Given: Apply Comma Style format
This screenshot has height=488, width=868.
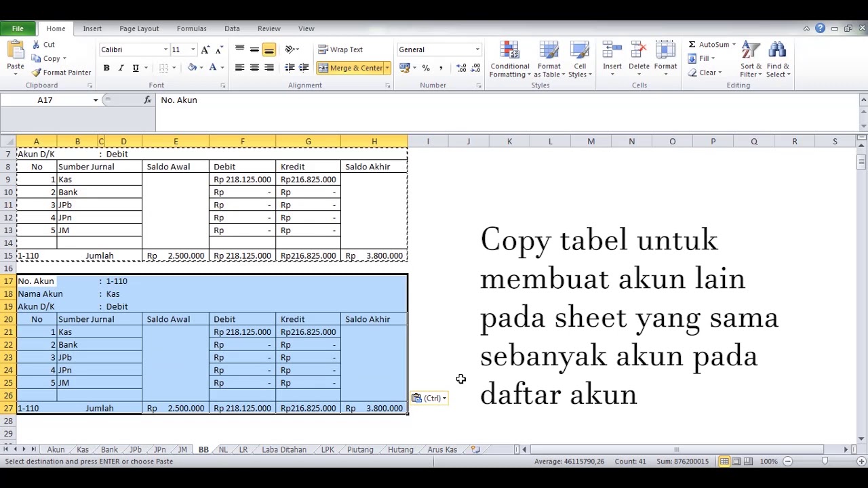Looking at the screenshot, I should (441, 68).
